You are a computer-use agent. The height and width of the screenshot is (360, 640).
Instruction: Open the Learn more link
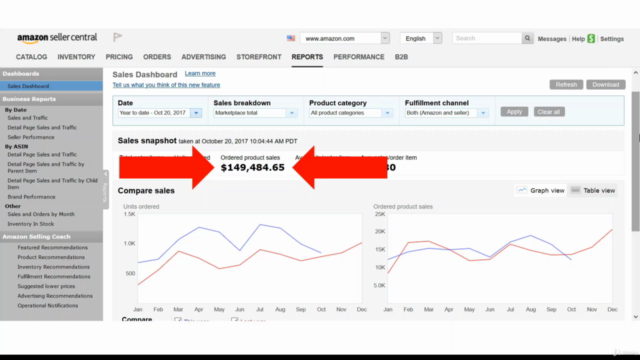(x=200, y=73)
